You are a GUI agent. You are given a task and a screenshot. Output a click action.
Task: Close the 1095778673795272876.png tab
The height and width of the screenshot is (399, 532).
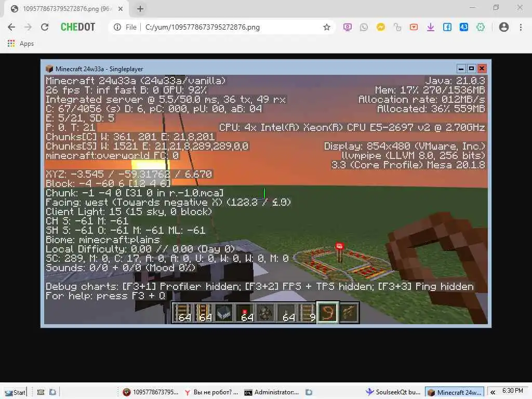pos(121,9)
